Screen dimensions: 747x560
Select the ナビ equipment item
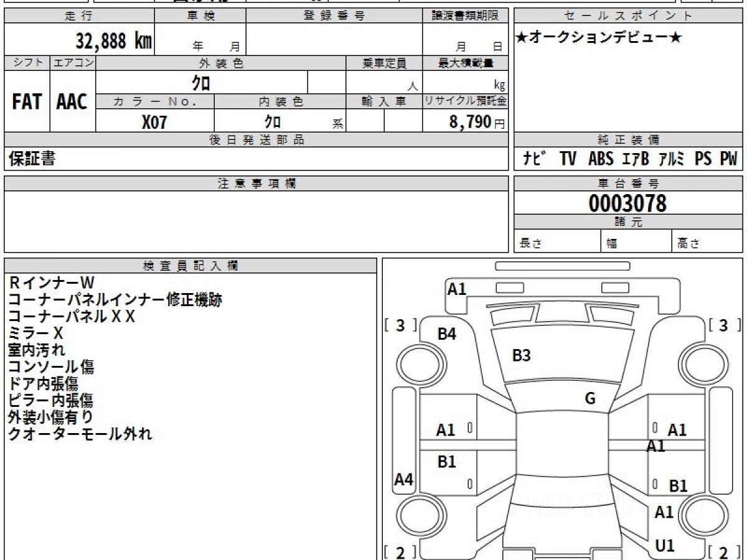click(x=535, y=159)
